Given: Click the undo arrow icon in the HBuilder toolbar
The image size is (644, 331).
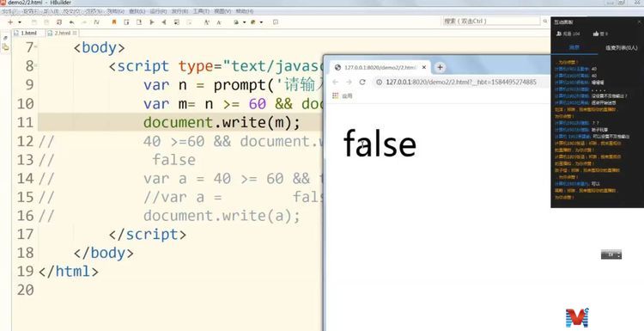Looking at the screenshot, I should click(72, 22).
